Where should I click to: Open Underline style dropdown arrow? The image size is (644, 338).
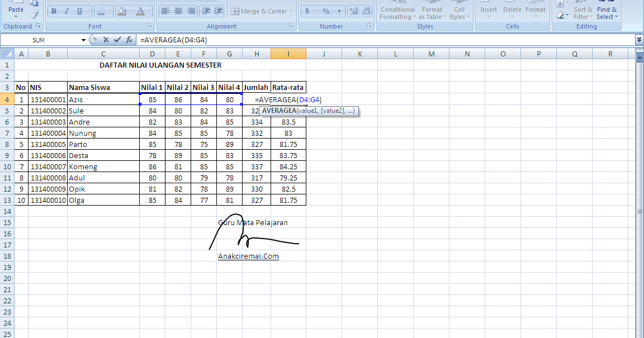(x=88, y=11)
